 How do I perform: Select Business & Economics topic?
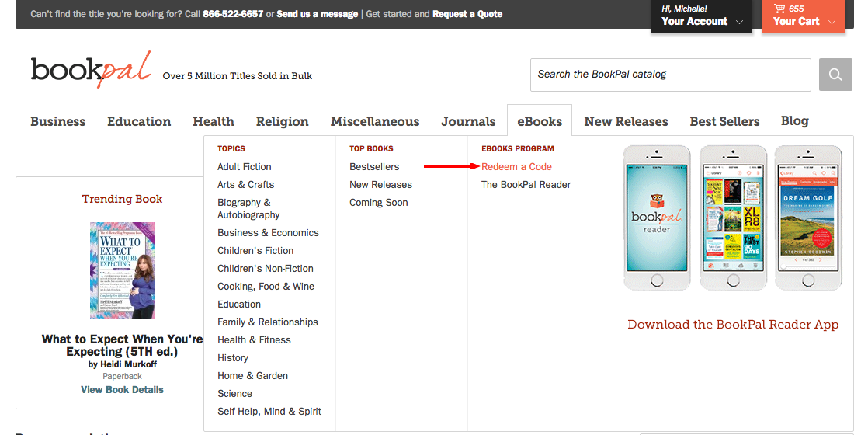[x=268, y=233]
